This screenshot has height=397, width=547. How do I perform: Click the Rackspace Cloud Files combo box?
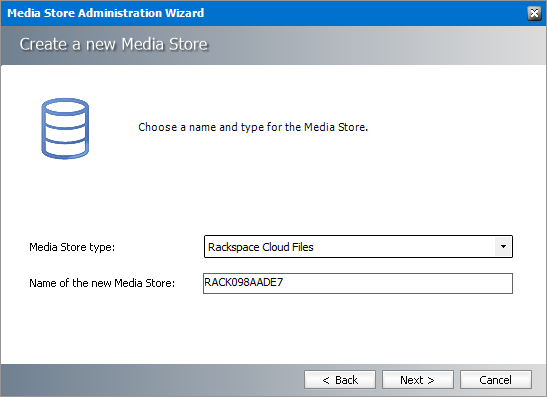point(358,247)
